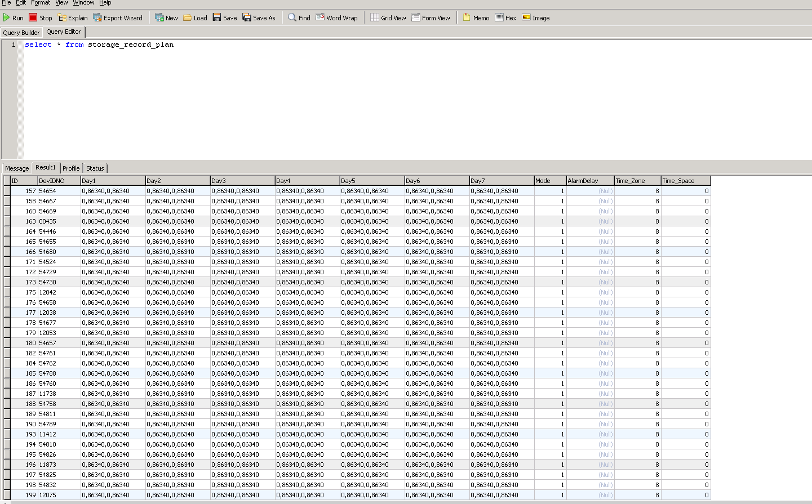Stop execution using the red Stop icon

click(33, 17)
